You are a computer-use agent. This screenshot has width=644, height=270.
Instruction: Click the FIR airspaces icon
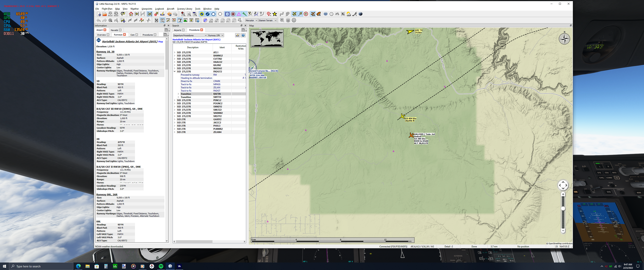click(x=217, y=21)
